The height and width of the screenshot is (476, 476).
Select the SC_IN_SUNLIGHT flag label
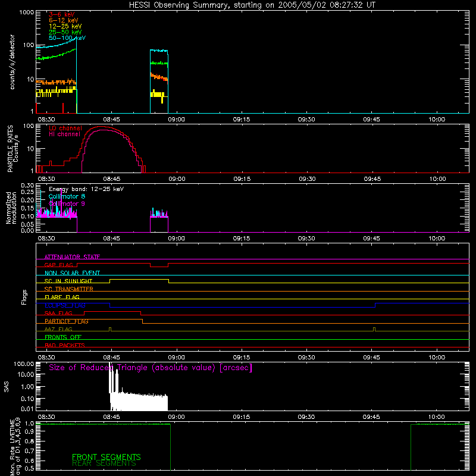[68, 281]
